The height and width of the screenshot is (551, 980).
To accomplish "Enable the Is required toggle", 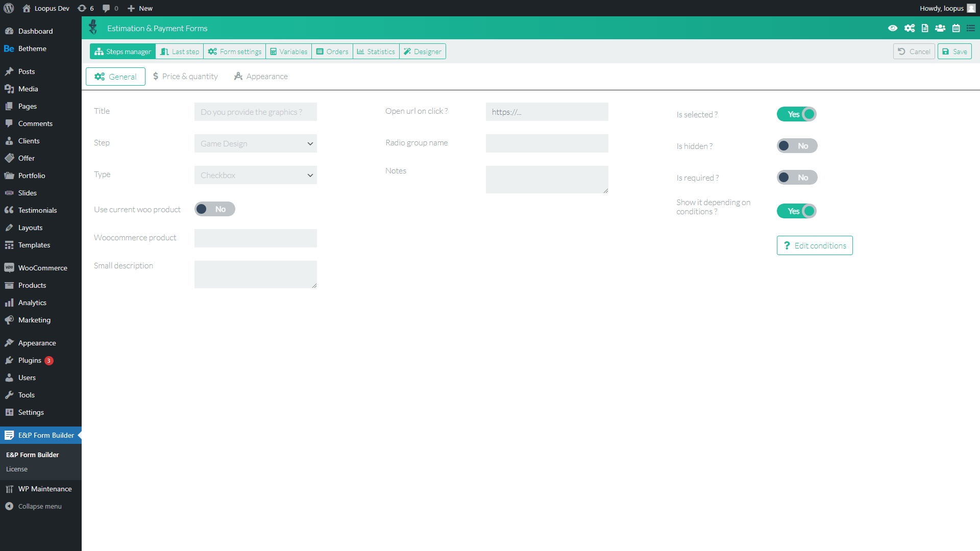I will 796,178.
